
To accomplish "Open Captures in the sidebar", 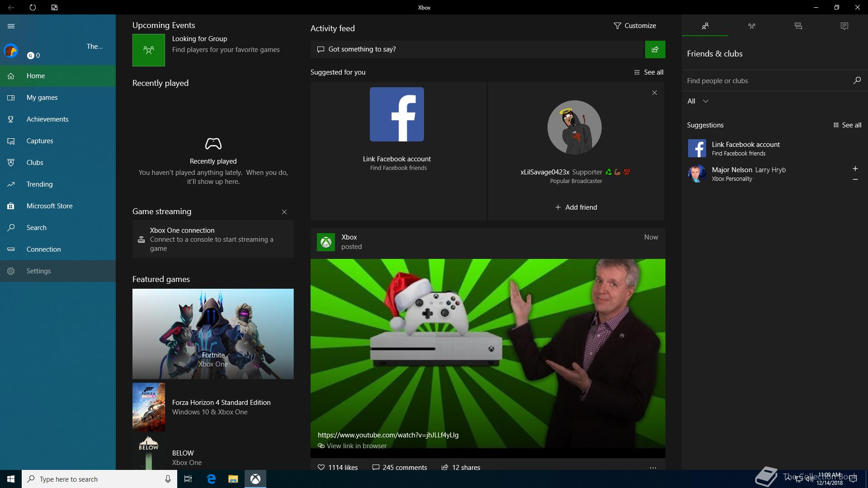I will (x=58, y=141).
